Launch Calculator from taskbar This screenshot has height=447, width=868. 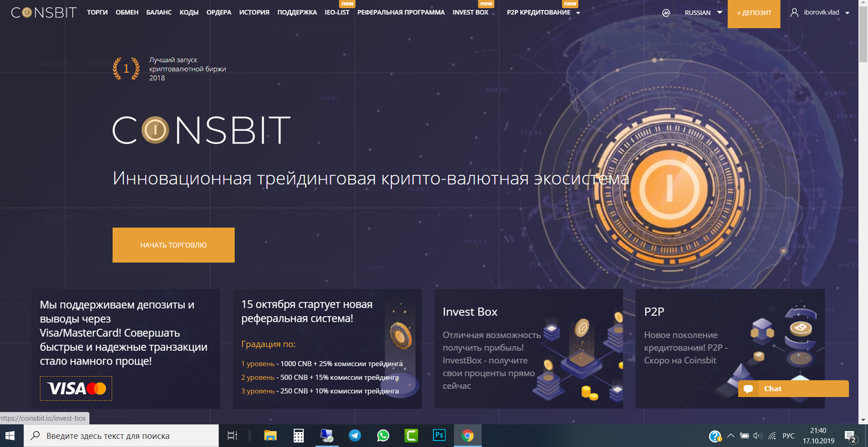point(298,435)
